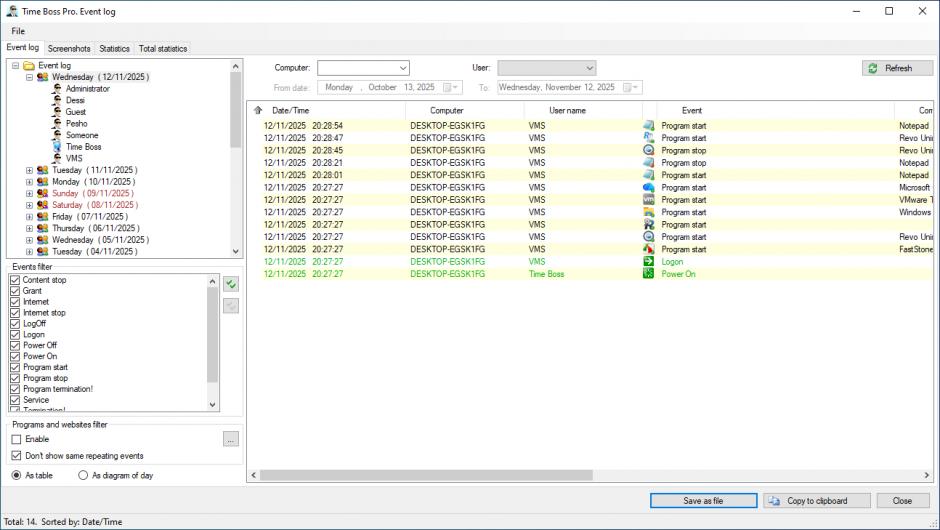Click the date tree vertical scrollbar thumb
The image size is (940, 530).
click(236, 110)
